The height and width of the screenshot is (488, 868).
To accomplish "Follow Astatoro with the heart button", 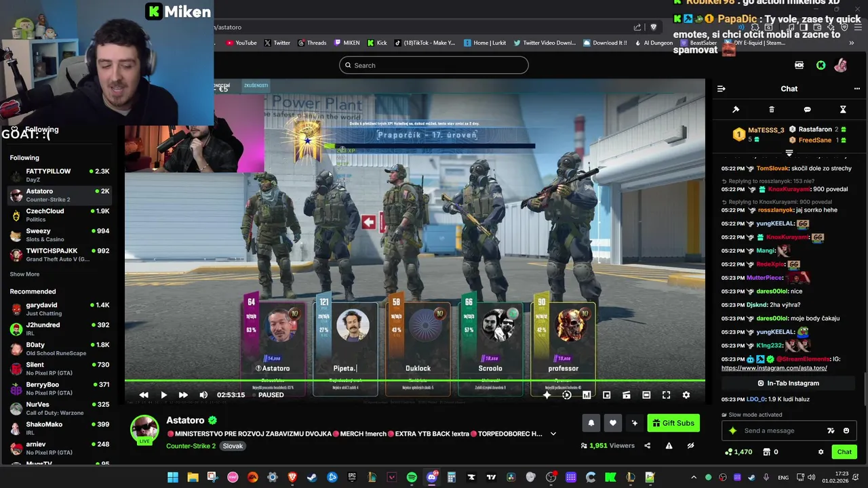I will tap(612, 423).
